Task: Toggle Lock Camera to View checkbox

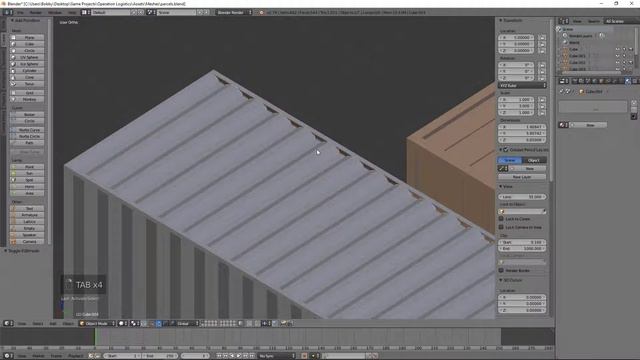Action: pos(501,227)
